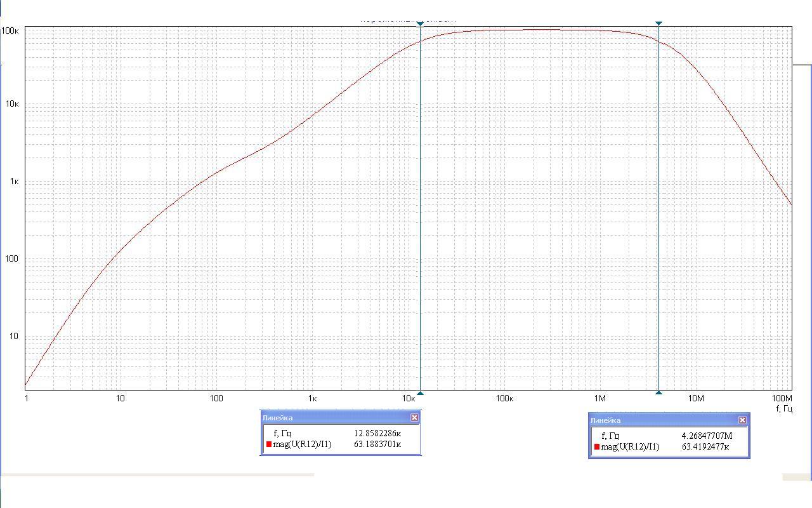The width and height of the screenshot is (812, 508).
Task: Select frequency value 4.26847707М
Action: [707, 436]
